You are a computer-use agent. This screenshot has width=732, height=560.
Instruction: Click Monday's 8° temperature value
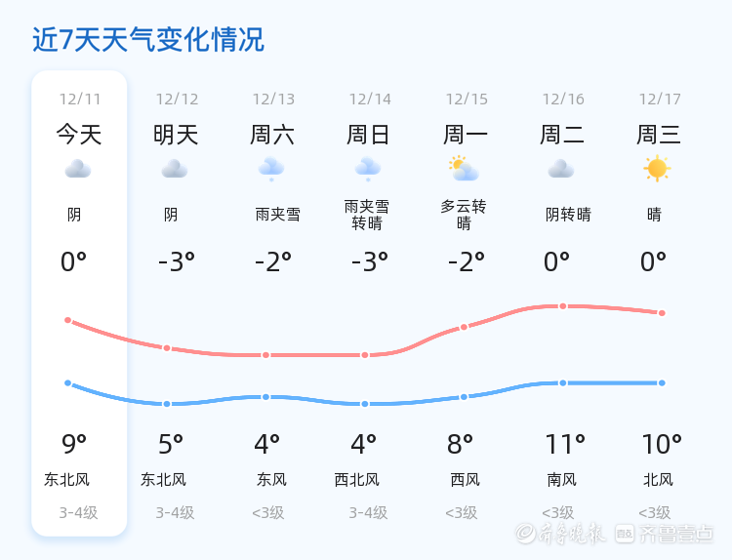coord(460,445)
